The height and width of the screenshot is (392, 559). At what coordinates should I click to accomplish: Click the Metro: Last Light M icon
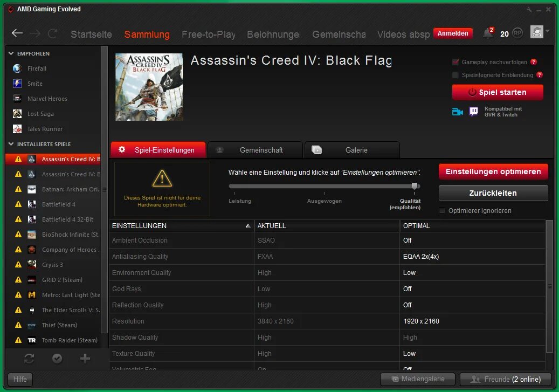click(x=32, y=295)
